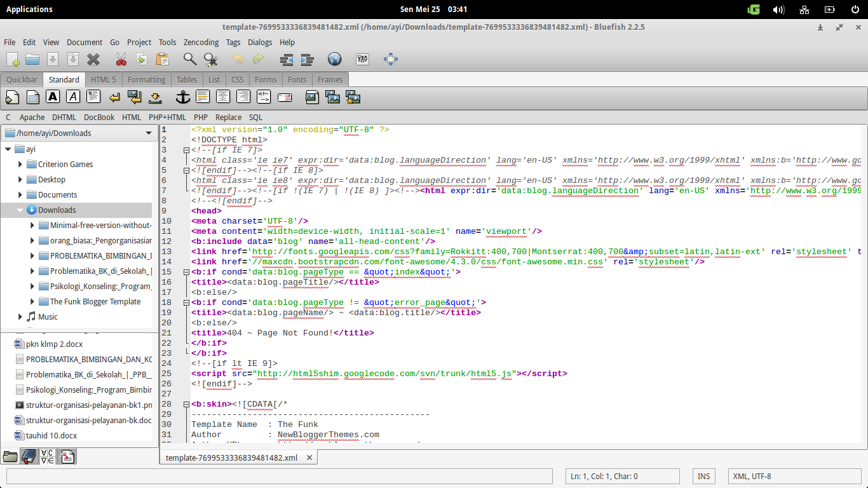Apply italic with the slanted A icon
The height and width of the screenshot is (488, 868).
click(x=74, y=97)
